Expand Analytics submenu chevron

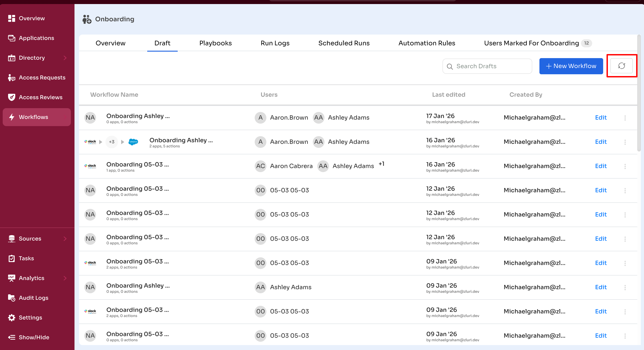pyautogui.click(x=65, y=278)
